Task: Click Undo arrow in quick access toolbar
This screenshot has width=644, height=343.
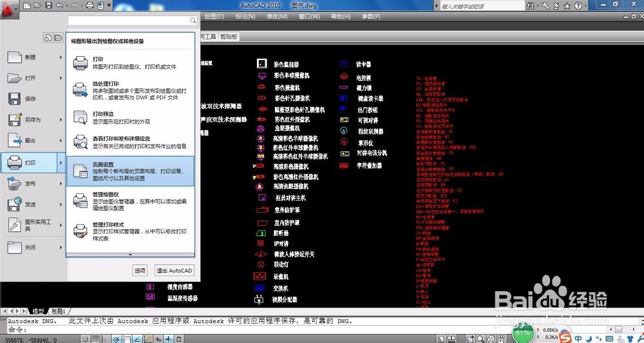Action: [59, 5]
